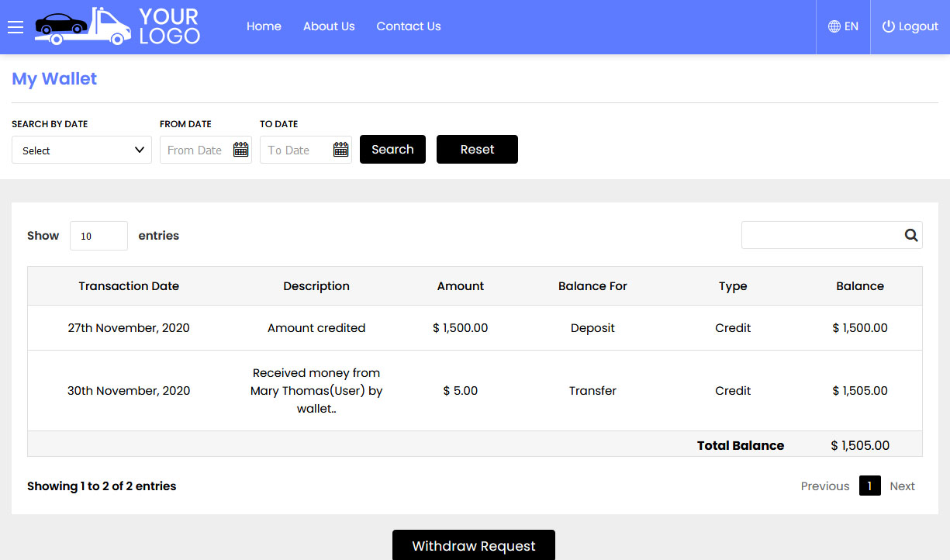Open the EN language selector
The height and width of the screenshot is (560, 950).
click(x=843, y=26)
